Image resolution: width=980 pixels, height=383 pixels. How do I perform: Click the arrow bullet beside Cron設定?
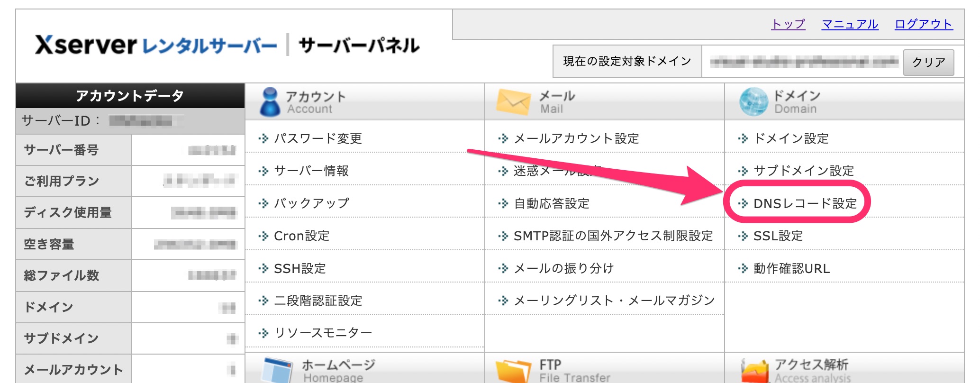click(263, 236)
